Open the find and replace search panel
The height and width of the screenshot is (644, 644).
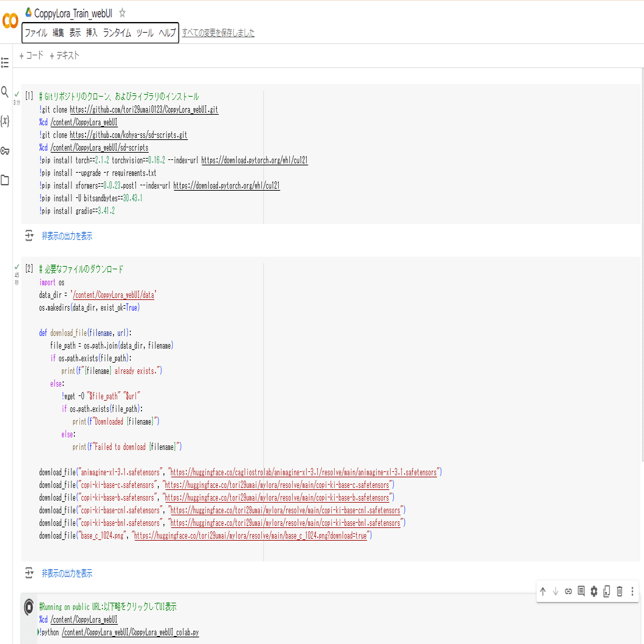pos(5,91)
